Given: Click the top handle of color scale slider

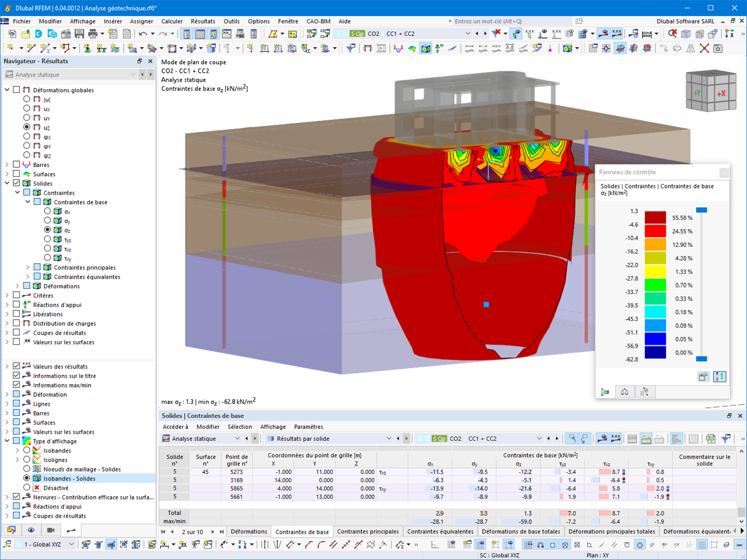Looking at the screenshot, I should (x=701, y=210).
